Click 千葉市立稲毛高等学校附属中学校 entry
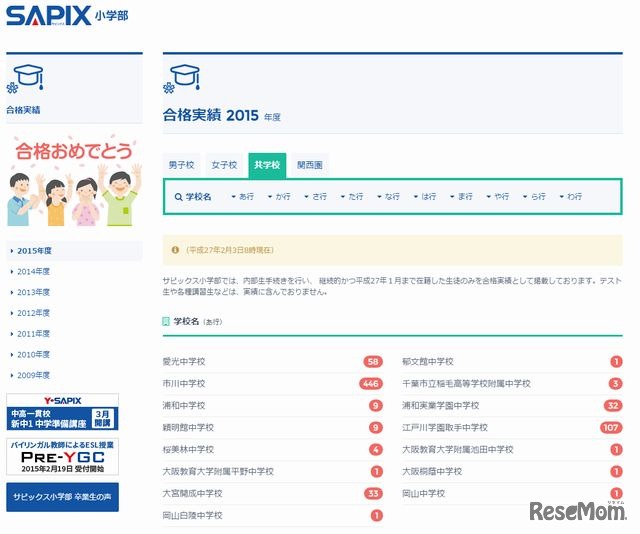640x534 pixels. click(x=466, y=383)
